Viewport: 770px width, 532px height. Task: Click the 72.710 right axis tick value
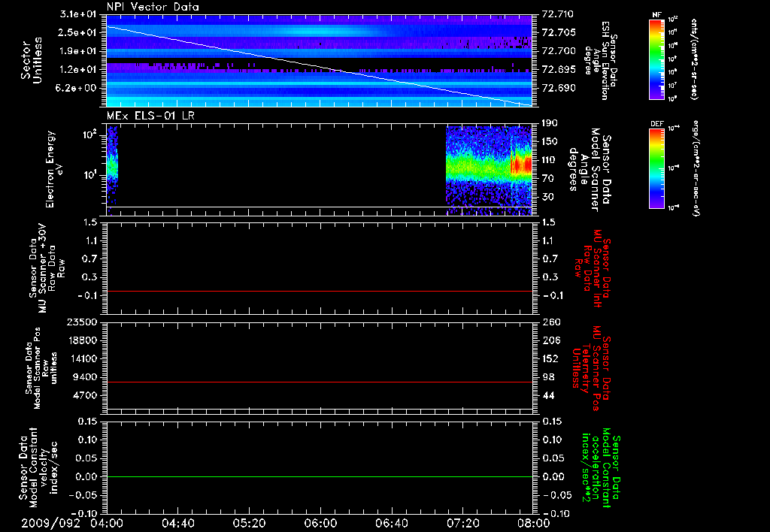coord(557,14)
